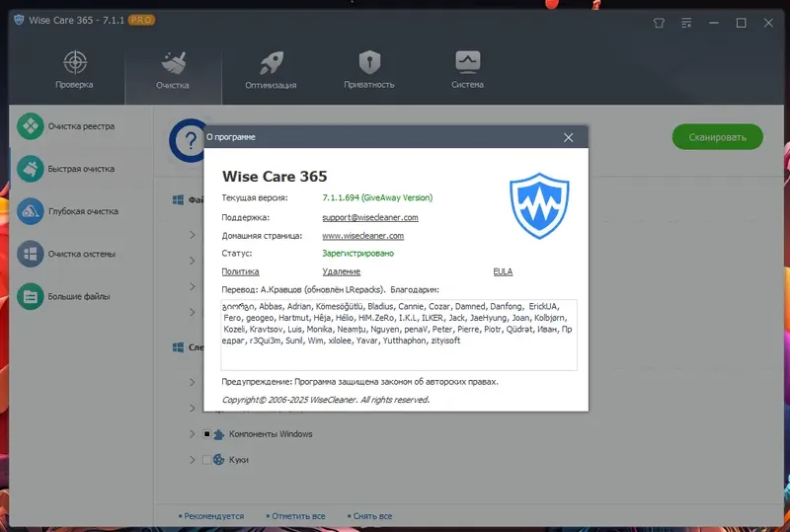Click the skin (t-shirt) icon in title bar

[659, 23]
